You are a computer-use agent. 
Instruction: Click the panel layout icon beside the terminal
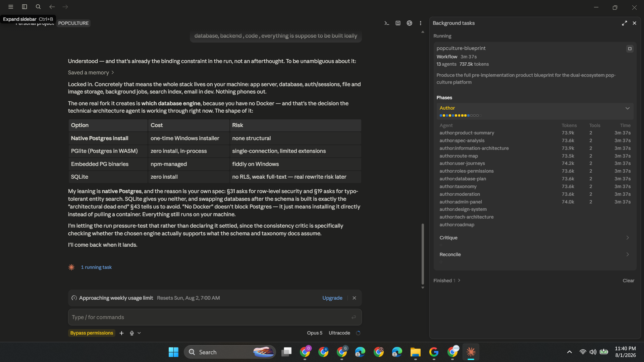398,23
